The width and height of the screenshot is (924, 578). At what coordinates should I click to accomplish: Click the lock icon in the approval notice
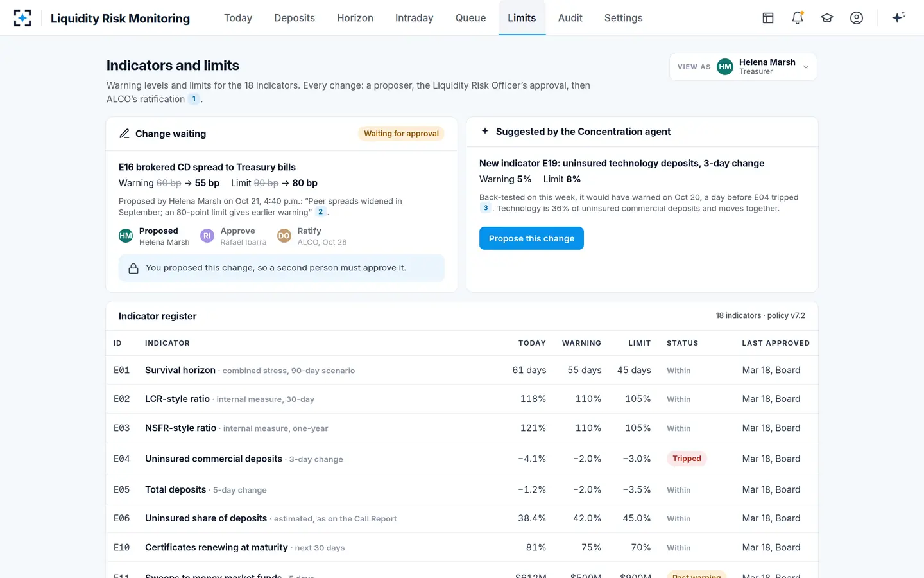point(133,268)
